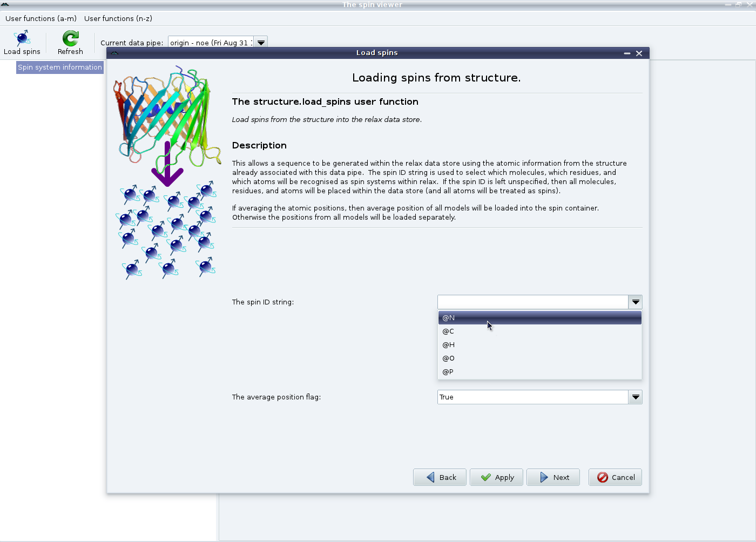Minimize the Load spins dialog
This screenshot has height=542, width=756.
(x=627, y=53)
